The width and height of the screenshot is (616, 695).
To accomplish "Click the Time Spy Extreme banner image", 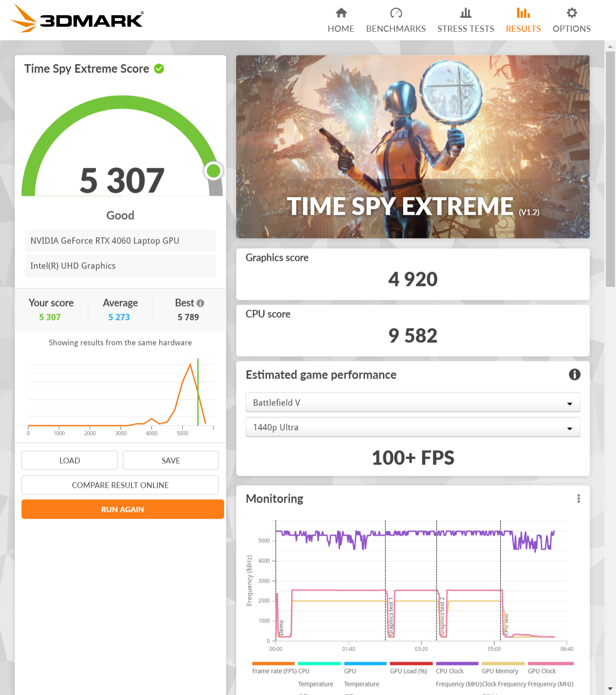I will tap(413, 146).
